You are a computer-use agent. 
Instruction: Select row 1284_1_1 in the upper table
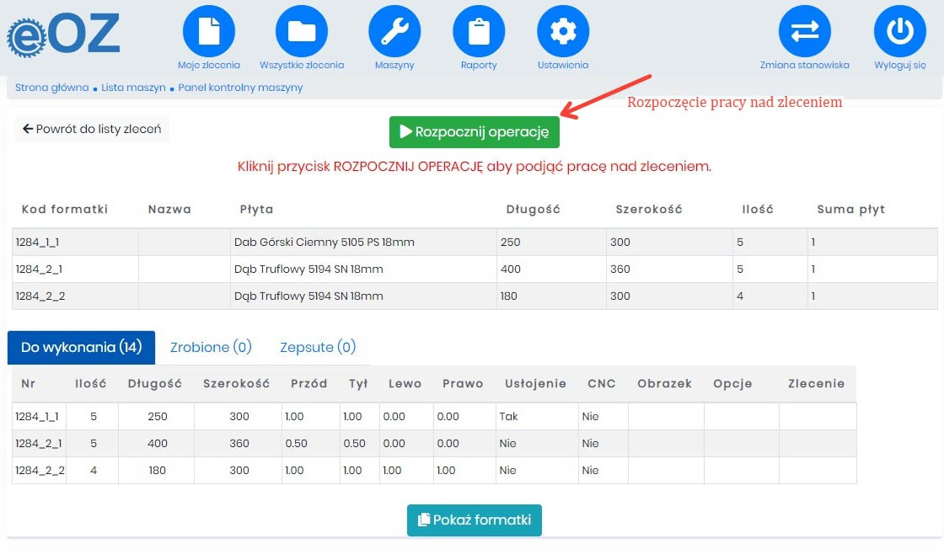pos(37,243)
